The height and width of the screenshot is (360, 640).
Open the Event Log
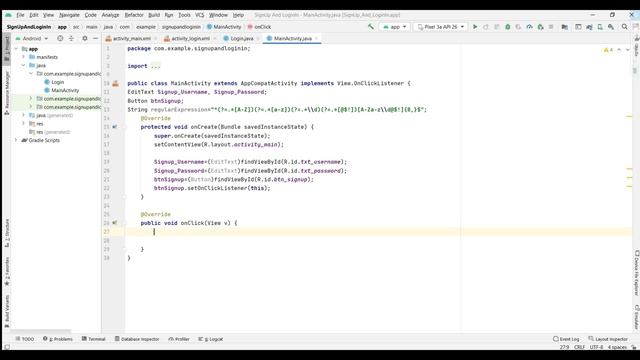[566, 339]
